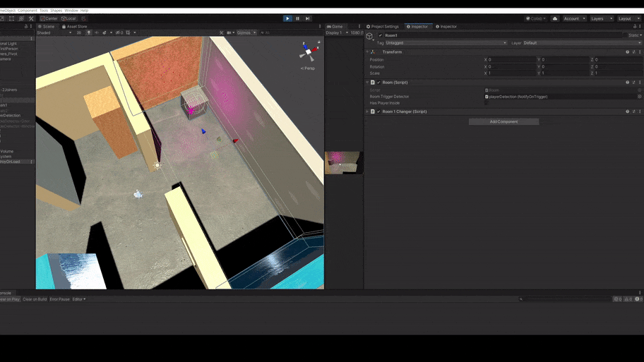The width and height of the screenshot is (644, 362).
Task: Toggle scene lighting icon
Action: 89,32
